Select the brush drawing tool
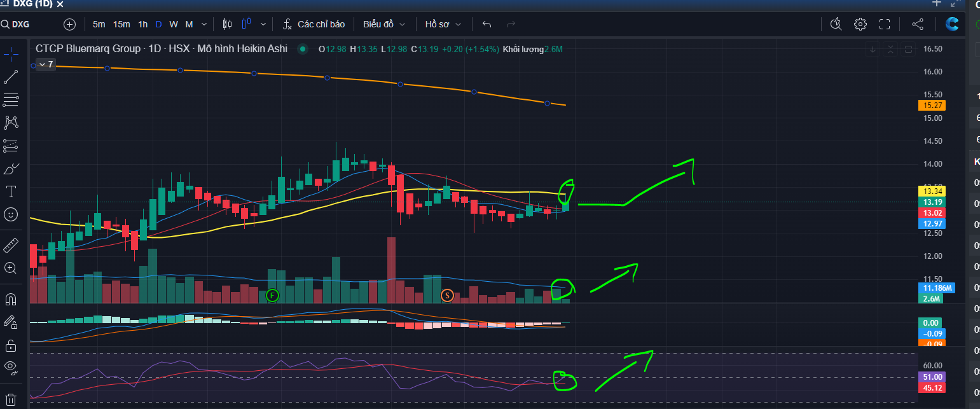The height and width of the screenshot is (409, 980). click(11, 169)
